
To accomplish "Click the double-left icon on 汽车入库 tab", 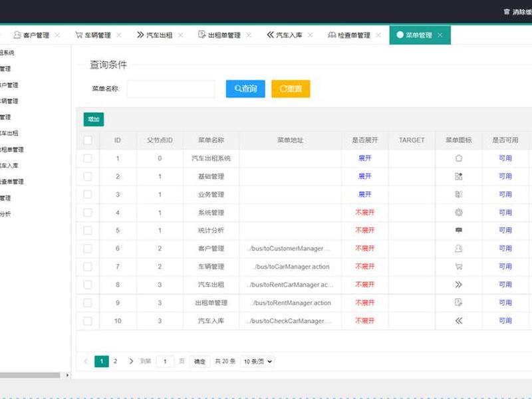I will click(270, 35).
